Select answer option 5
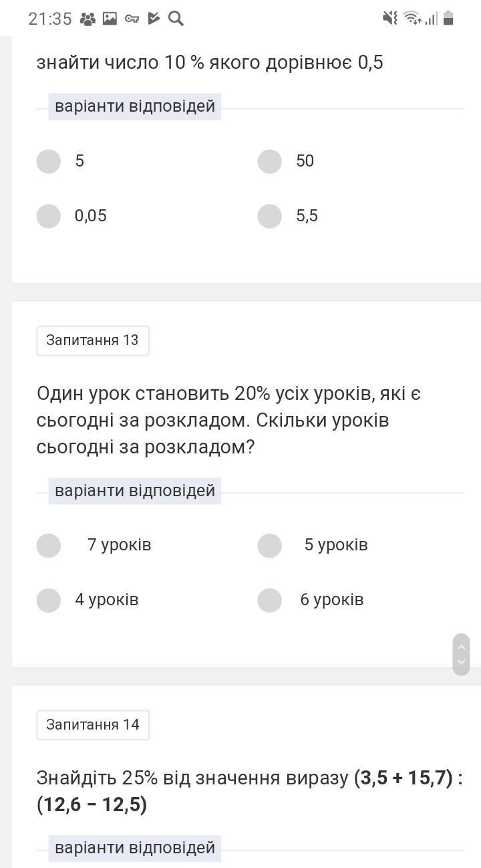Image resolution: width=481 pixels, height=868 pixels. coord(49,161)
